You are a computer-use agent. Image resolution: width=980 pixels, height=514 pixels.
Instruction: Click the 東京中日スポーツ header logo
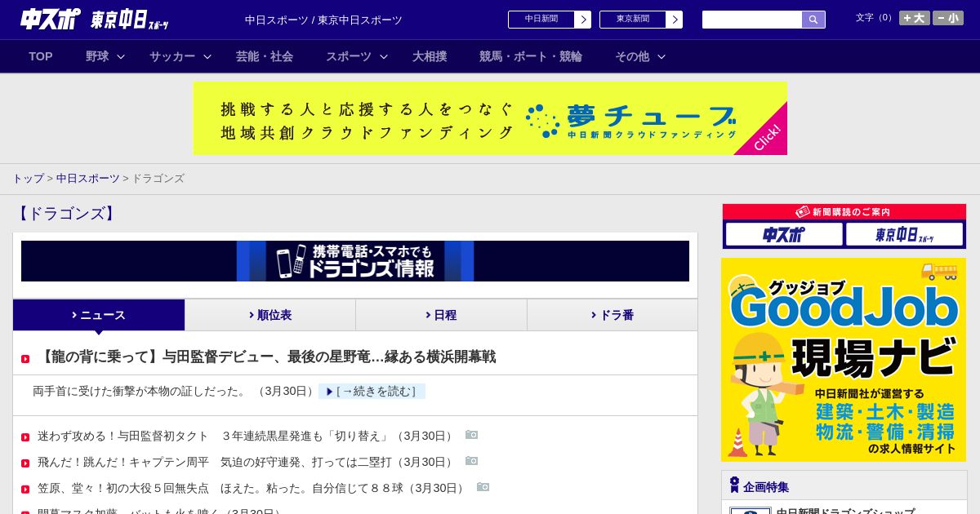coord(130,20)
